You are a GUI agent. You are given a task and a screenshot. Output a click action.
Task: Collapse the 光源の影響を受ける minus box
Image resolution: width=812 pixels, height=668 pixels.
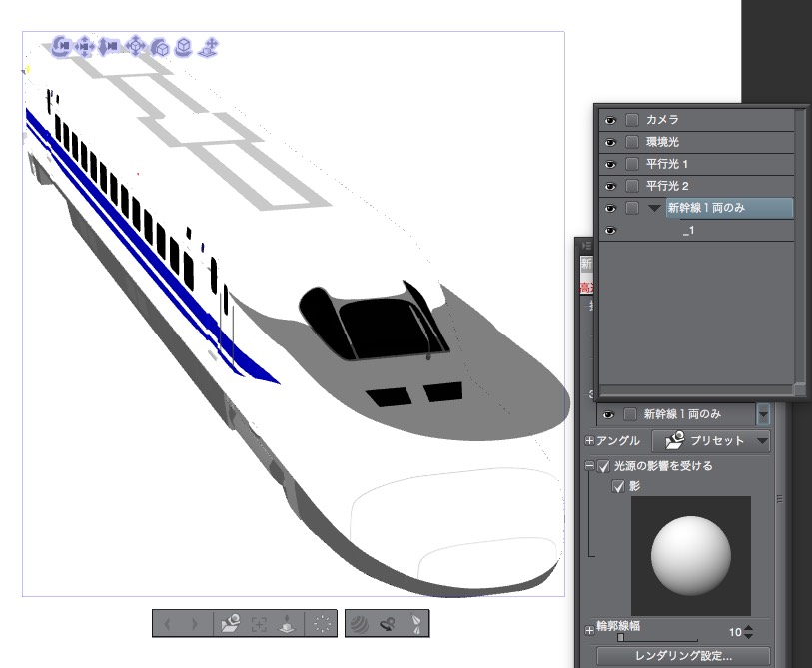point(589,466)
